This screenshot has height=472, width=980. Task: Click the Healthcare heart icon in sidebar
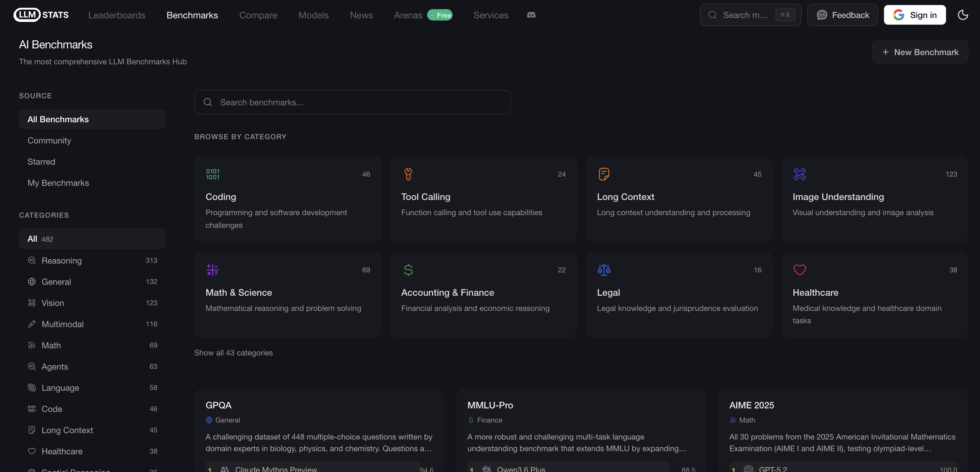[x=32, y=451]
